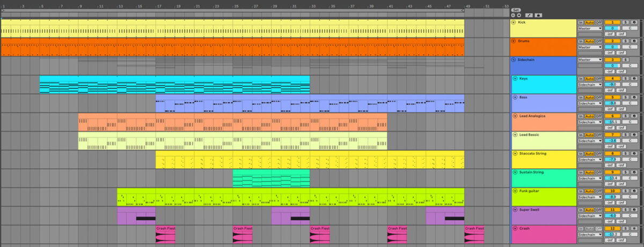Viewport: 644px width, 247px height.
Task: Arm the Crash track for recording
Action: pos(634,229)
